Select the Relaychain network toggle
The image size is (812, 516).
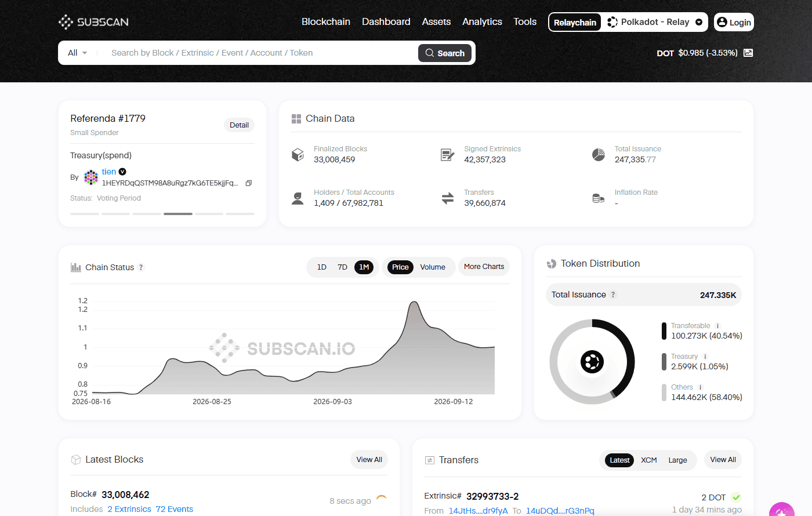(575, 22)
